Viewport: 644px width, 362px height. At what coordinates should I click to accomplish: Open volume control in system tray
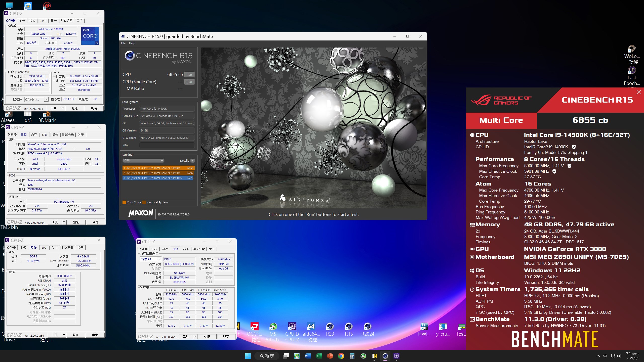pos(619,356)
